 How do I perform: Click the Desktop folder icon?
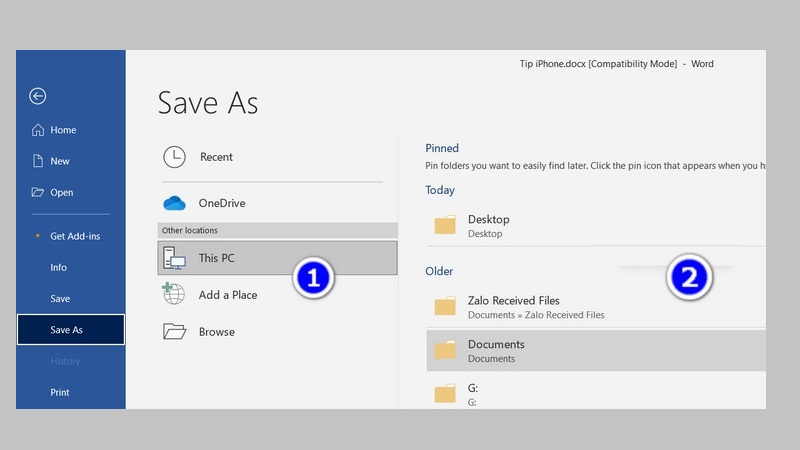pyautogui.click(x=445, y=225)
